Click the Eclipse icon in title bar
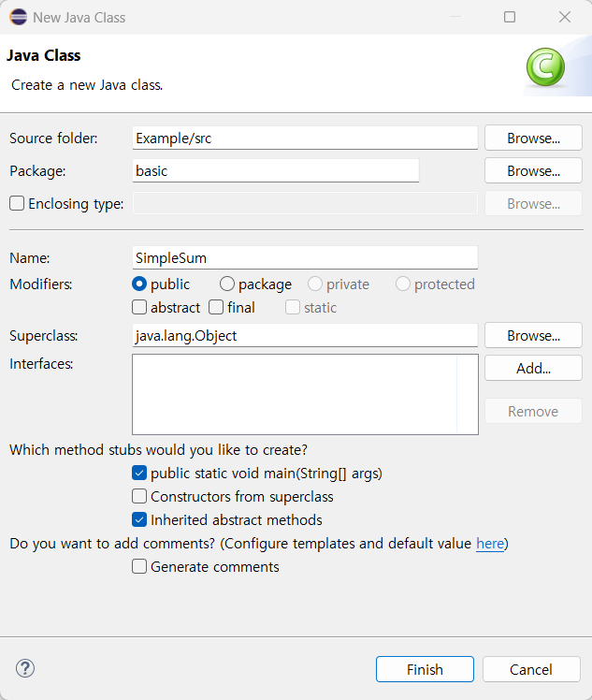Screen dimensions: 592x700 pyautogui.click(x=17, y=17)
